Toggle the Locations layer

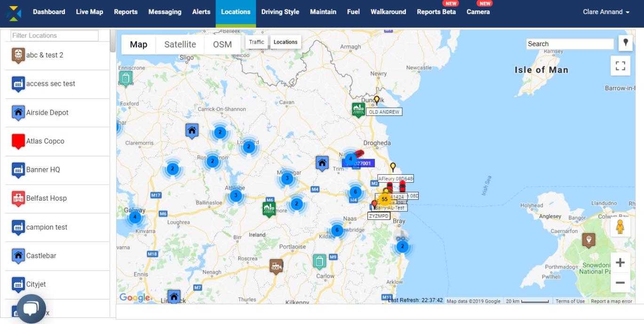286,42
